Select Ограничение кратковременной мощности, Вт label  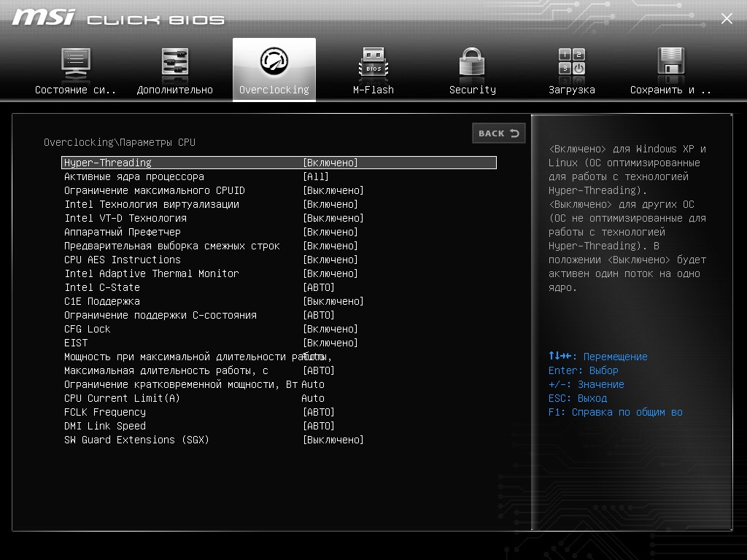click(x=181, y=384)
